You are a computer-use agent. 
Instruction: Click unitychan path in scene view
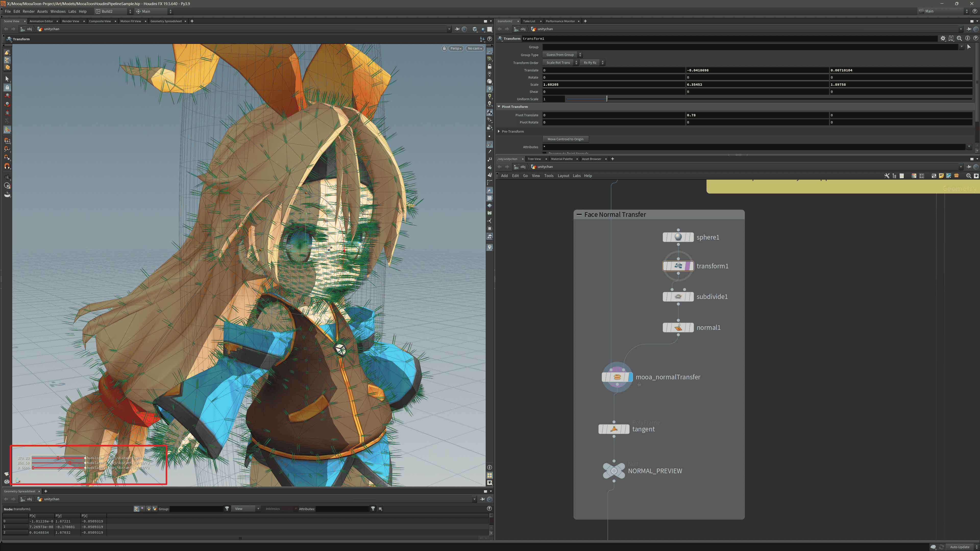(51, 29)
